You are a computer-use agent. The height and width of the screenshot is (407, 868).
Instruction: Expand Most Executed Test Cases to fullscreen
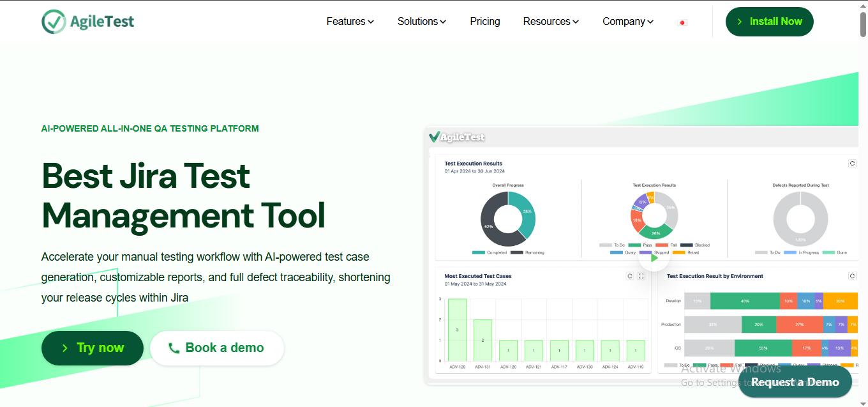tap(640, 276)
